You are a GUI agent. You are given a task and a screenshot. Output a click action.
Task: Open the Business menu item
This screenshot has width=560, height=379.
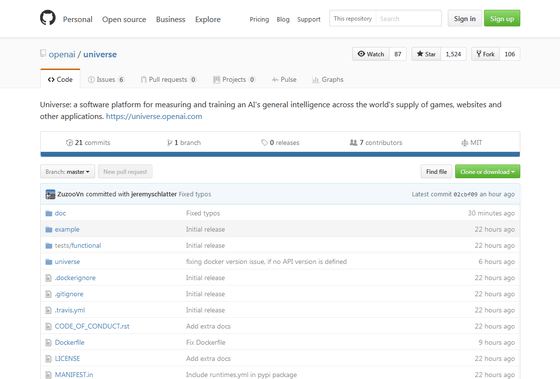[171, 19]
